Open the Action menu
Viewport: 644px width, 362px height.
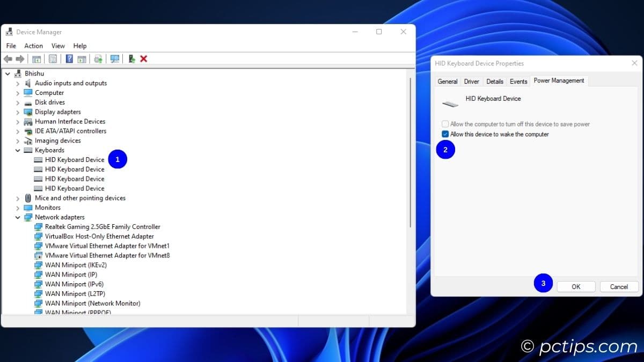click(33, 46)
